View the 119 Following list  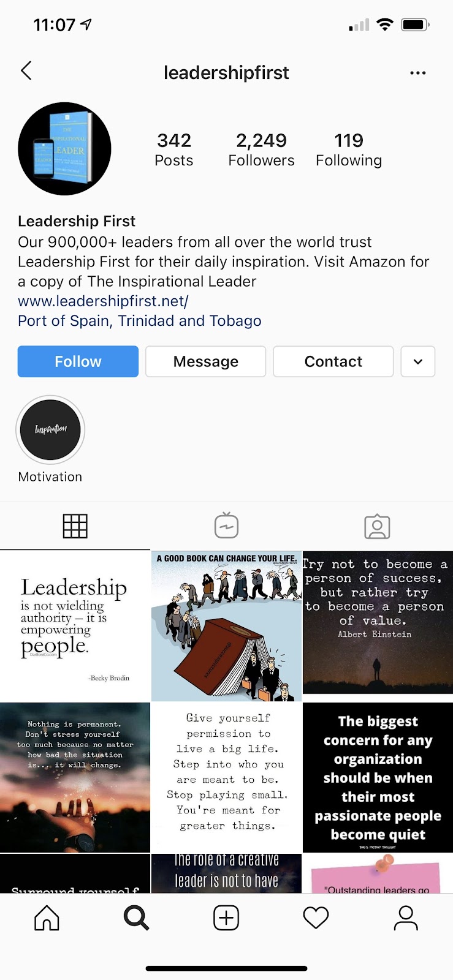(x=349, y=149)
